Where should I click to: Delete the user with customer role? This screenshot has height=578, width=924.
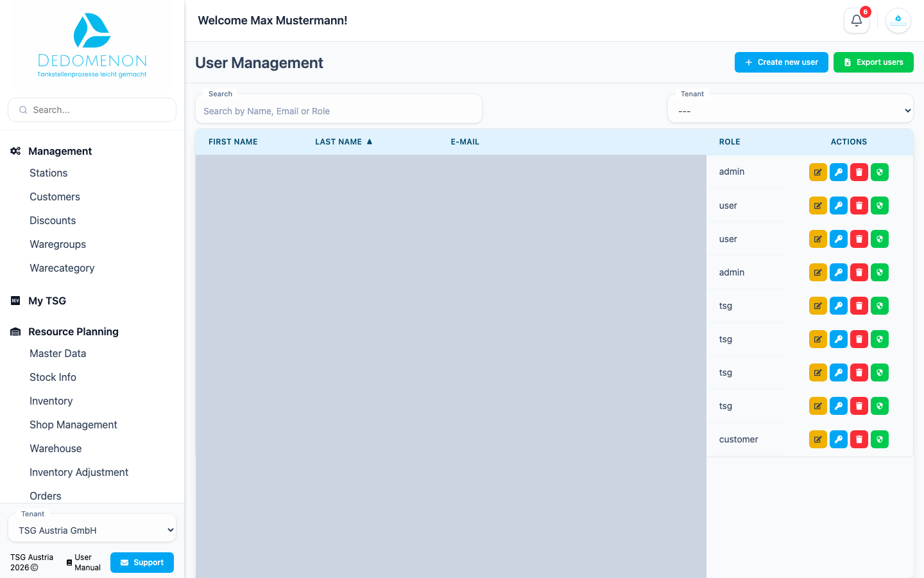coord(859,439)
